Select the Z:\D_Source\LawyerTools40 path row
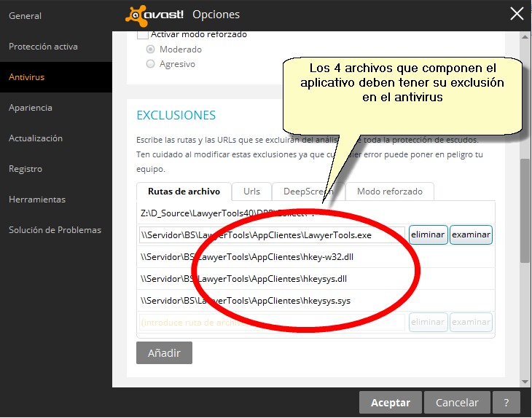Viewport: 532px width, 418px height. click(316, 213)
